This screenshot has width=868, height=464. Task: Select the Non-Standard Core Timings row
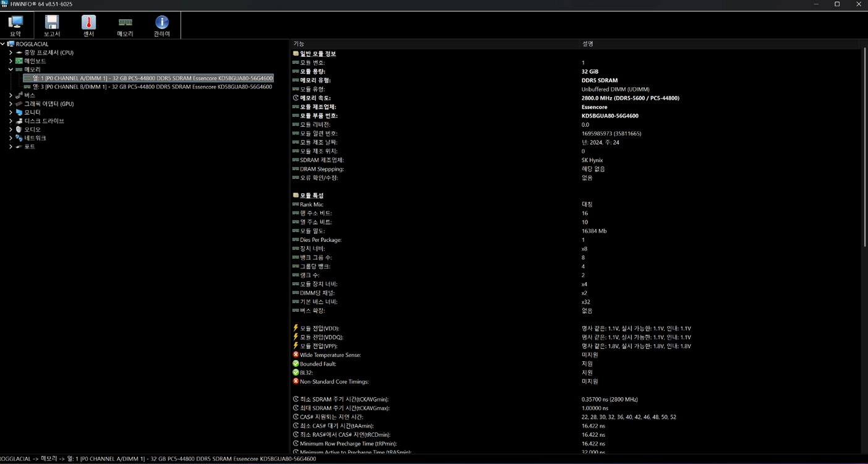575,382
